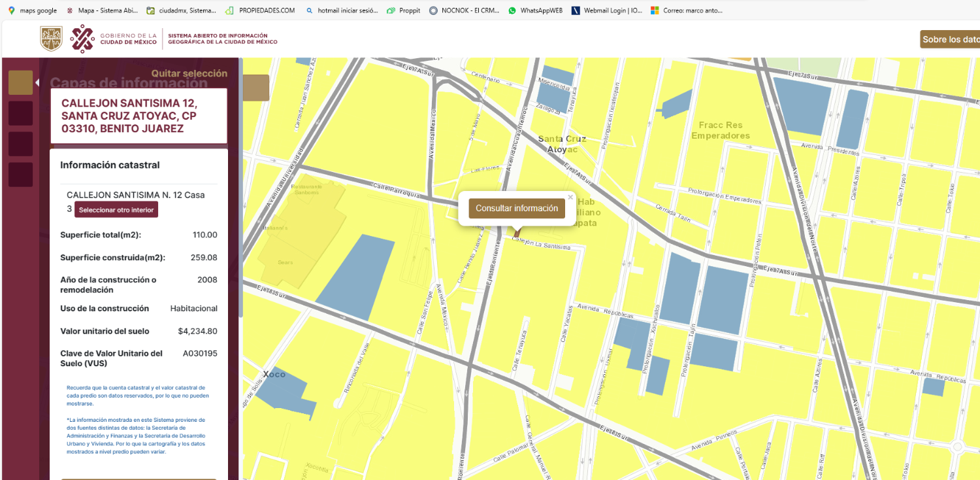Click the tan square button beside the panel

click(255, 88)
